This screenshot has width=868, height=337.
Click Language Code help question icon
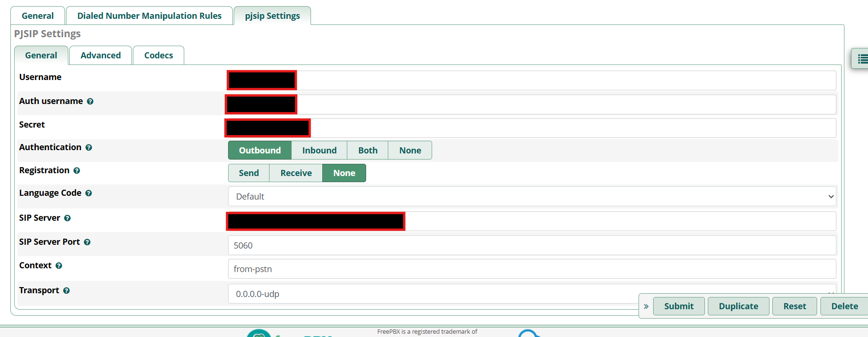(x=89, y=193)
